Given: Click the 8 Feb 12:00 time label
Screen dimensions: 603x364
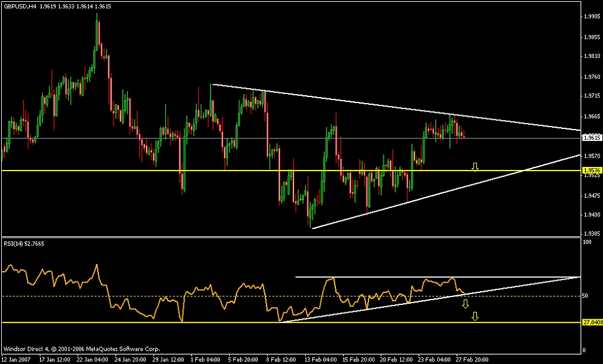Looking at the screenshot, I should pyautogui.click(x=281, y=360).
